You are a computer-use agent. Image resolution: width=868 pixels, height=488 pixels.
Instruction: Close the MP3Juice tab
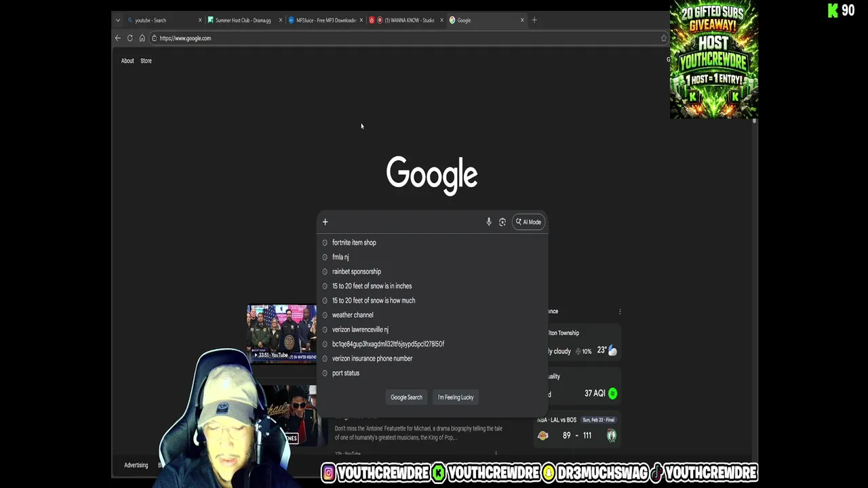coord(361,20)
